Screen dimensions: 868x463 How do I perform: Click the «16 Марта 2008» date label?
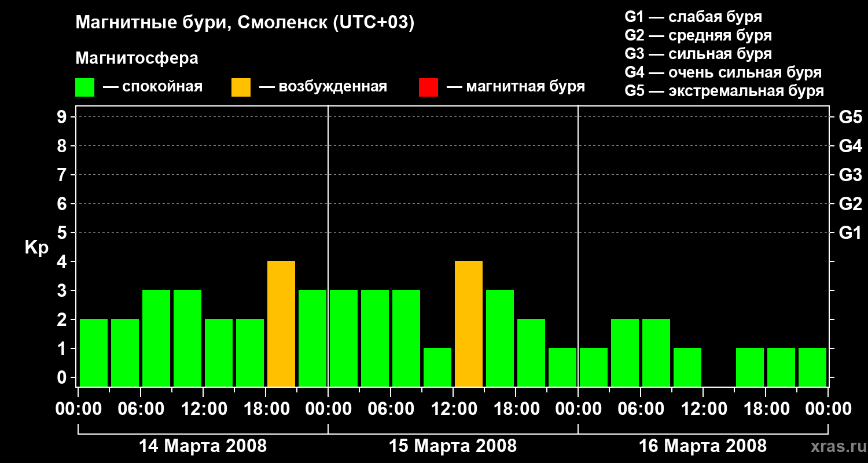coord(703,446)
